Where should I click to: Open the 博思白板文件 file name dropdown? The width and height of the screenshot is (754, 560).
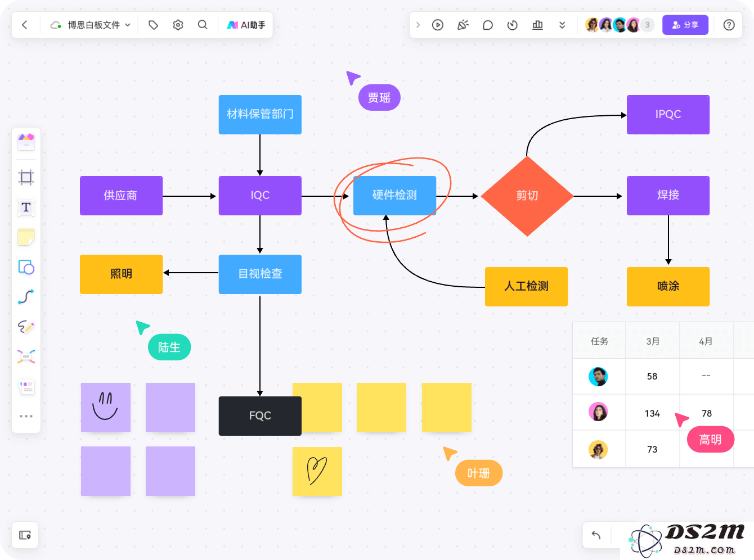pyautogui.click(x=91, y=25)
